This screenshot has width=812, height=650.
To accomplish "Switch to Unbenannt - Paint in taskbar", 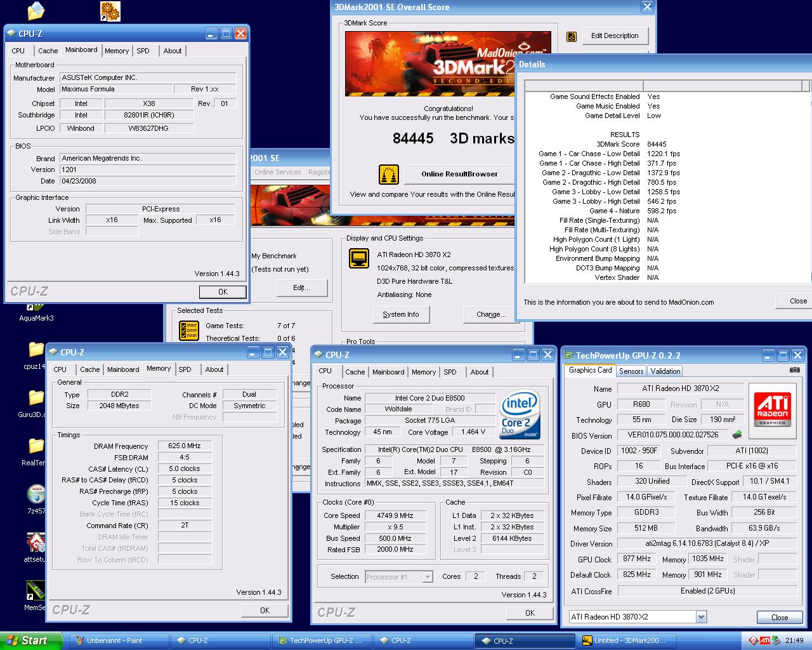I will pyautogui.click(x=118, y=640).
